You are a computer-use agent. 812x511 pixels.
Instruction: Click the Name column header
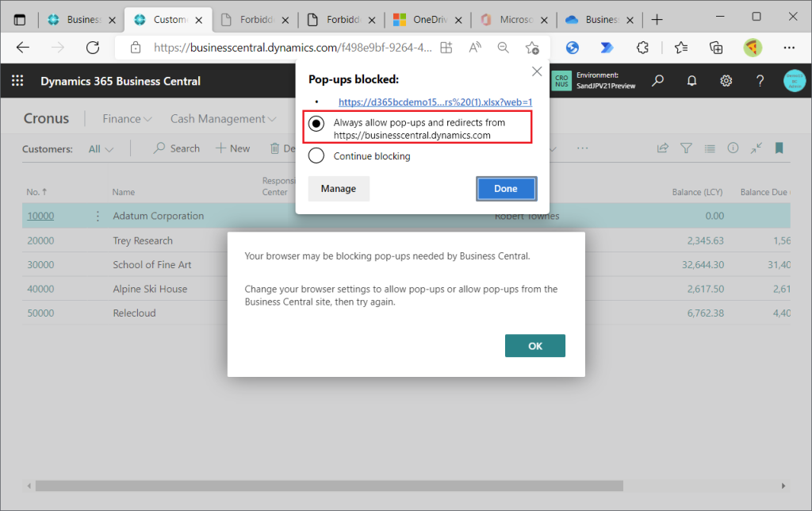(123, 192)
